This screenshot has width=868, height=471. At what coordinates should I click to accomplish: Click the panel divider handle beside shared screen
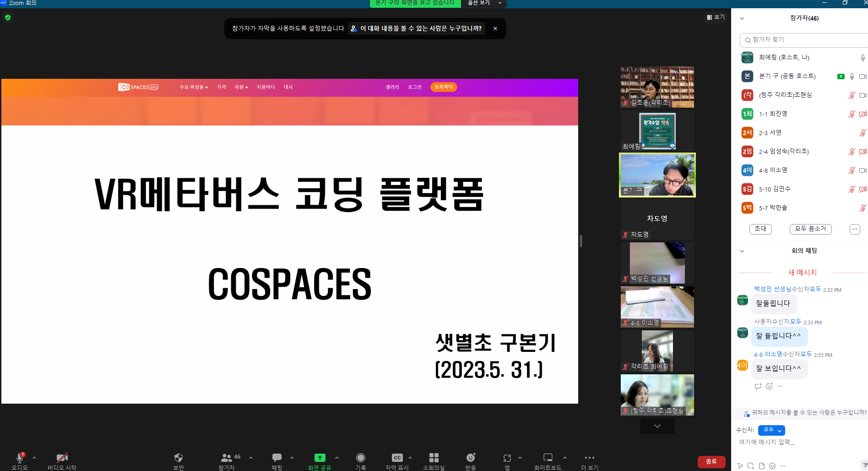click(x=581, y=241)
